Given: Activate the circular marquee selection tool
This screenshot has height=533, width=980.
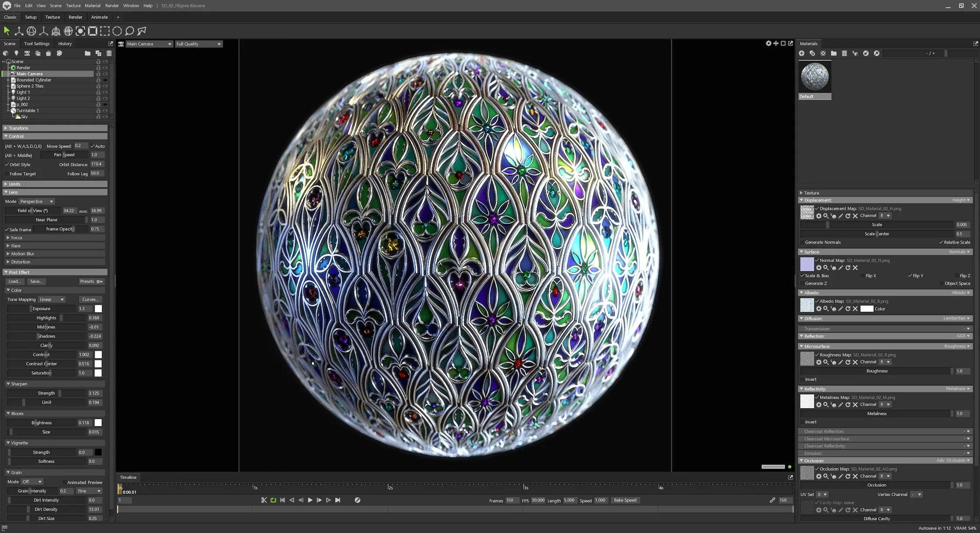Looking at the screenshot, I should click(x=117, y=31).
